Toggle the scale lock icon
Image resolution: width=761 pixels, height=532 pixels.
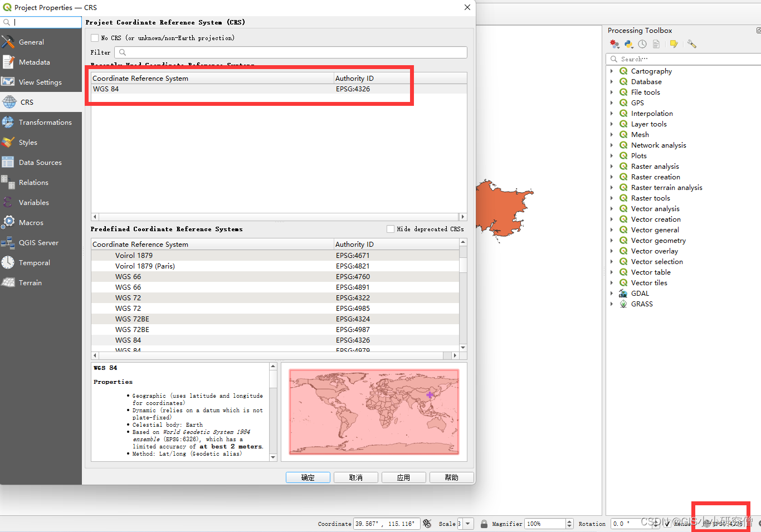pyautogui.click(x=484, y=524)
